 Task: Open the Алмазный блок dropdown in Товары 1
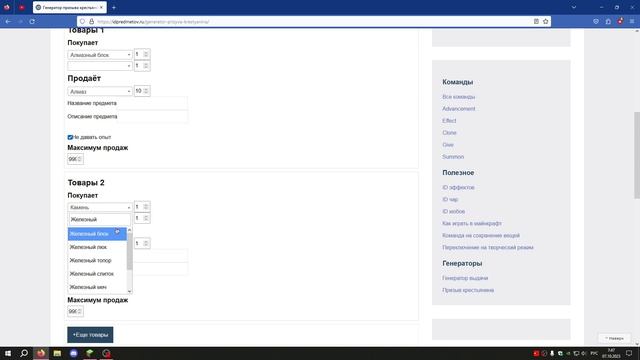pyautogui.click(x=100, y=55)
